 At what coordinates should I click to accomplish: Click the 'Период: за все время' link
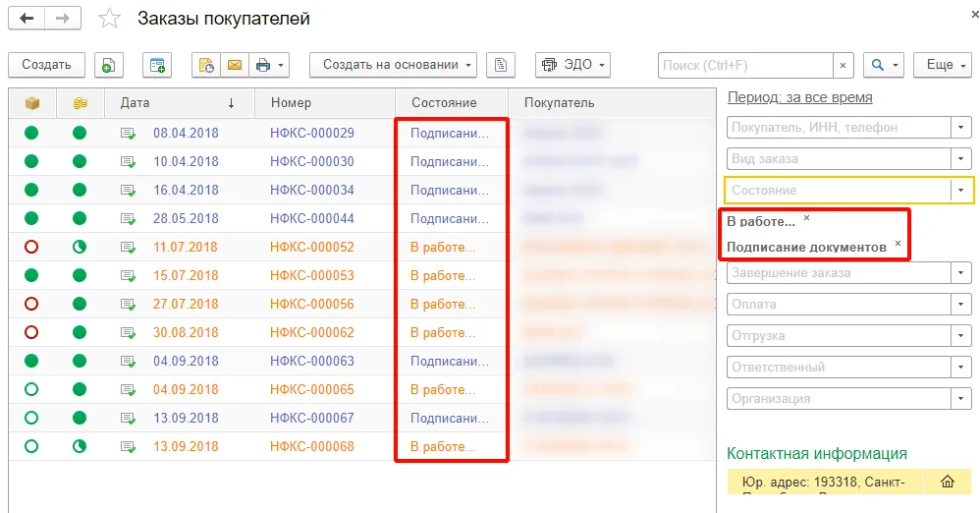(x=799, y=97)
